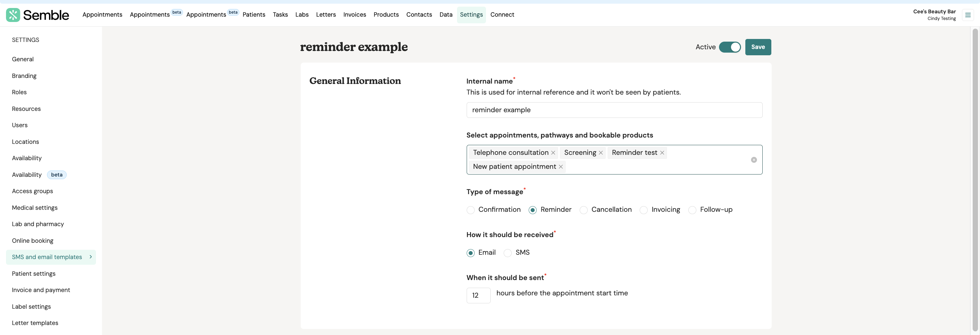Open Availability settings
The width and height of the screenshot is (980, 335).
[x=27, y=158]
